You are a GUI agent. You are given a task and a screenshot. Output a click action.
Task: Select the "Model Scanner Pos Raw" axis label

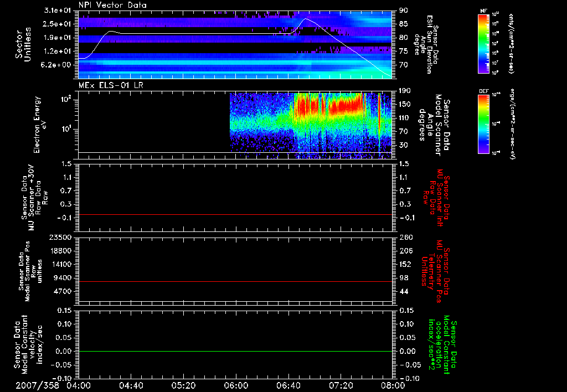[x=30, y=271]
